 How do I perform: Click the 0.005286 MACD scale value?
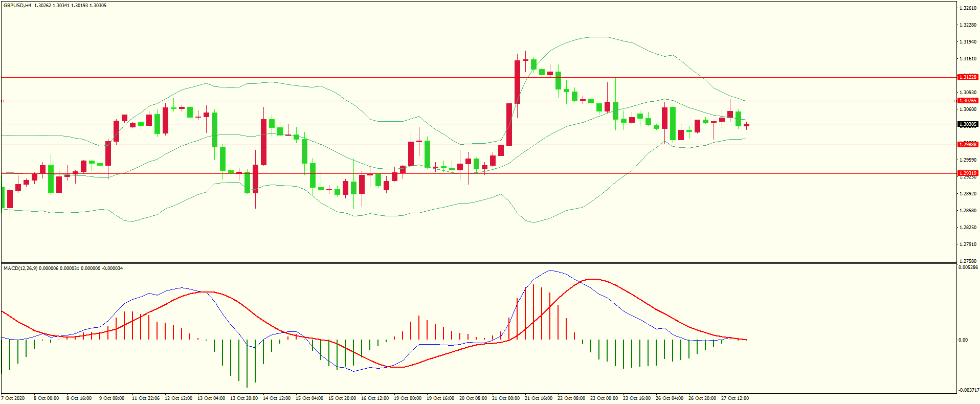click(x=968, y=267)
